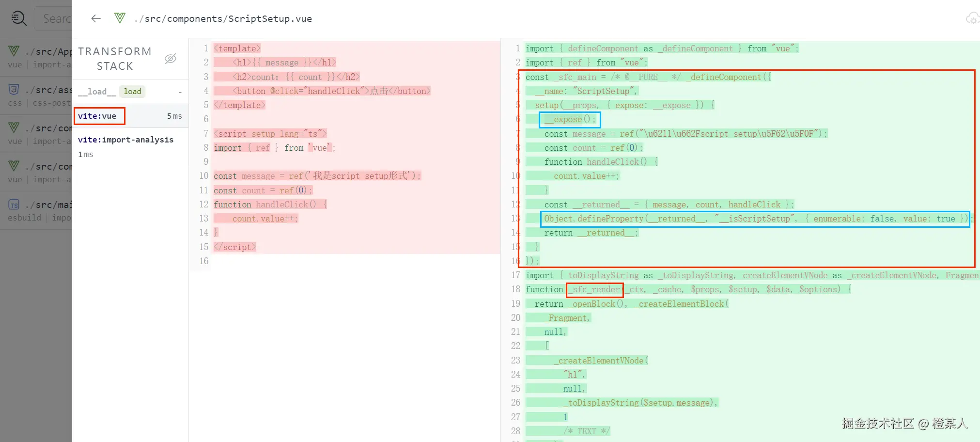This screenshot has width=980, height=442.
Task: Click 'return __returned__;' output line
Action: pos(591,233)
